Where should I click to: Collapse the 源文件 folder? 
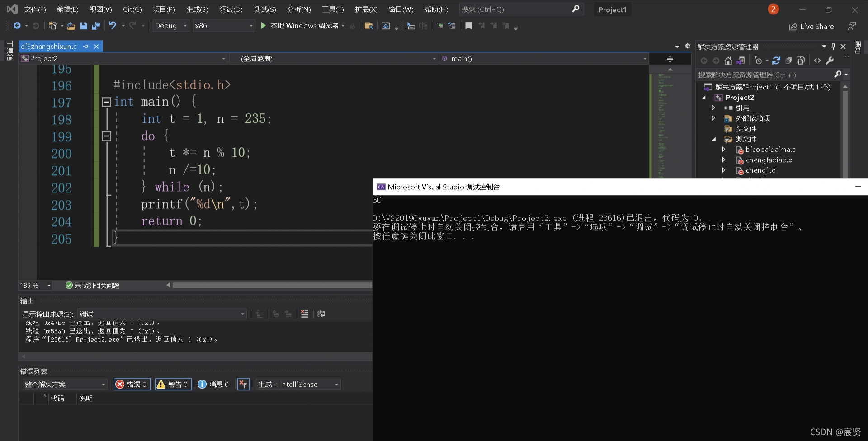click(714, 139)
